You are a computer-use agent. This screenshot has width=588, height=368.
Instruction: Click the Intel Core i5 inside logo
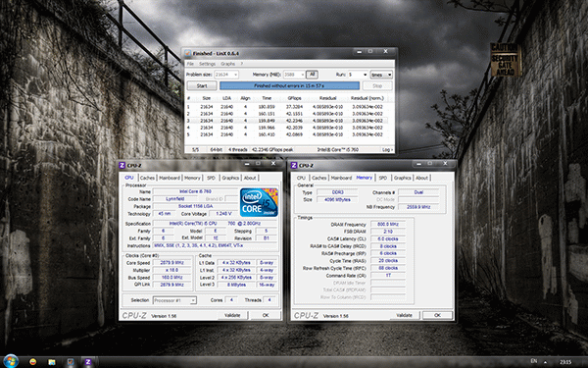(x=259, y=202)
